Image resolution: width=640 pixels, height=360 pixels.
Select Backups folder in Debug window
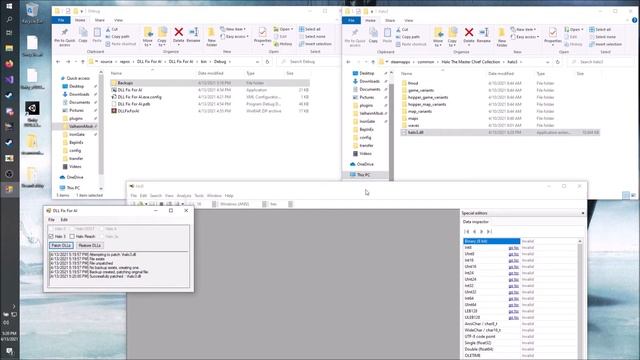tap(210, 83)
